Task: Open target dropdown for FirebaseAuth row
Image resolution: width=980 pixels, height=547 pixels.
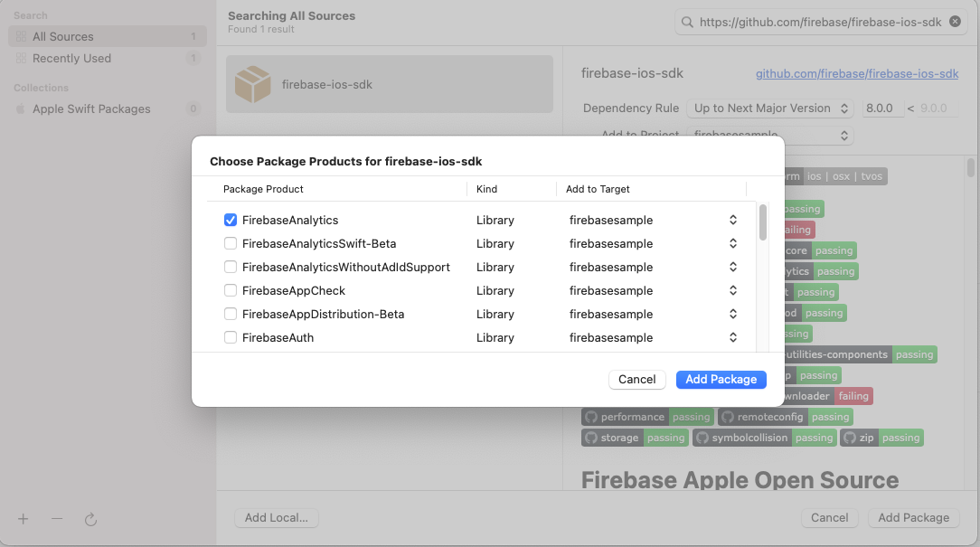Action: tap(732, 337)
